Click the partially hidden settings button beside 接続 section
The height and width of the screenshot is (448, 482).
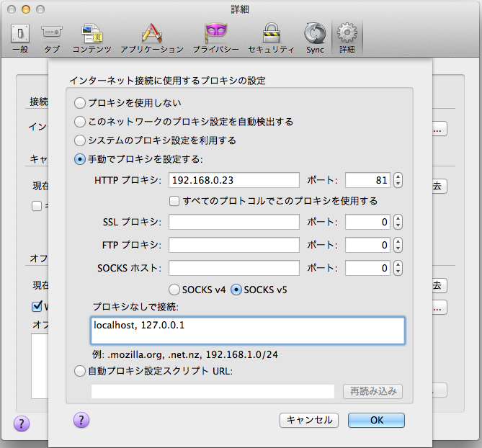tap(439, 129)
